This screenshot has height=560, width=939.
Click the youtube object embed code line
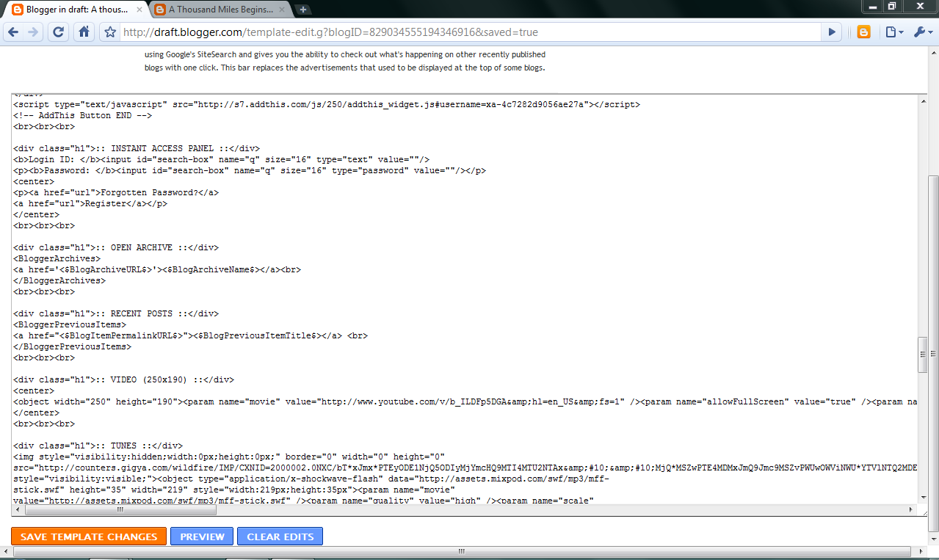pos(465,401)
